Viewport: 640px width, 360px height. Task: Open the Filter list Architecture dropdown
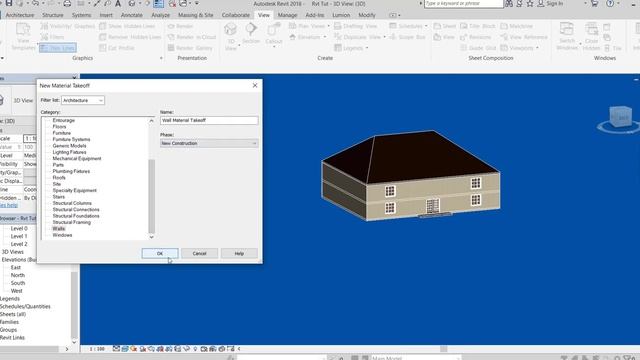tap(83, 100)
